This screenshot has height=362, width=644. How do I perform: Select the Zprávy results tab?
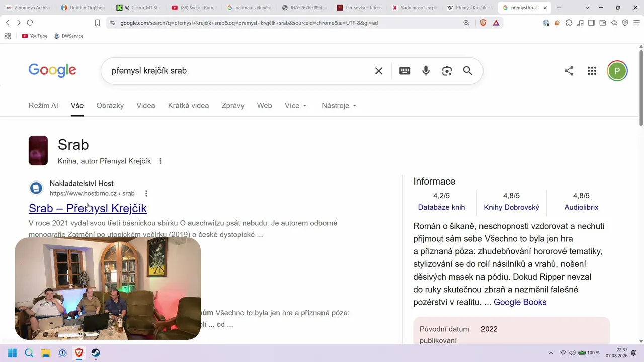pos(233,106)
